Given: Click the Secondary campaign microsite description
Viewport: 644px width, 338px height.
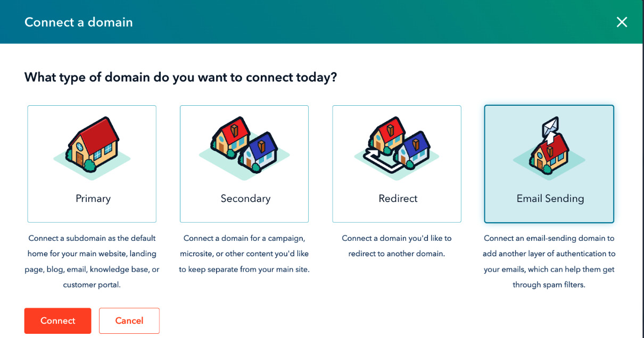Looking at the screenshot, I should point(244,253).
